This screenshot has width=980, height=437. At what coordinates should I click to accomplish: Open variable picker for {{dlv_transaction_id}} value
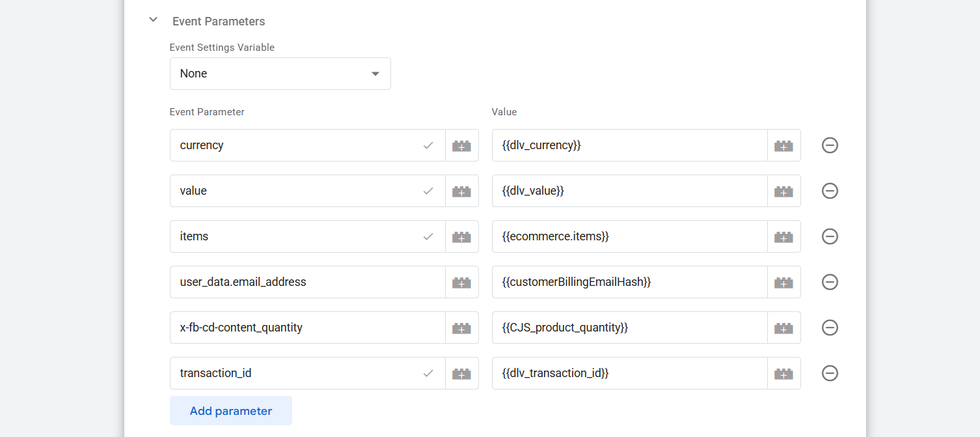(x=783, y=373)
